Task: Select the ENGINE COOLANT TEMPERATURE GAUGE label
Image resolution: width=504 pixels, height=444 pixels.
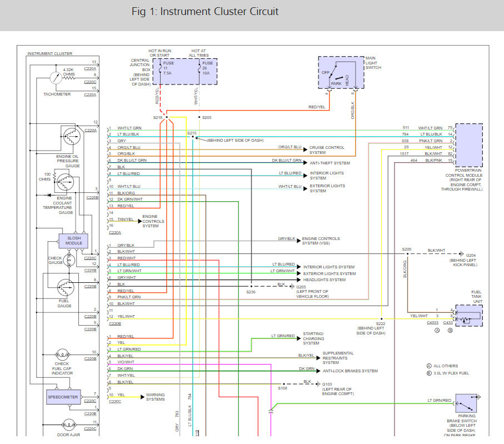Action: (58, 205)
